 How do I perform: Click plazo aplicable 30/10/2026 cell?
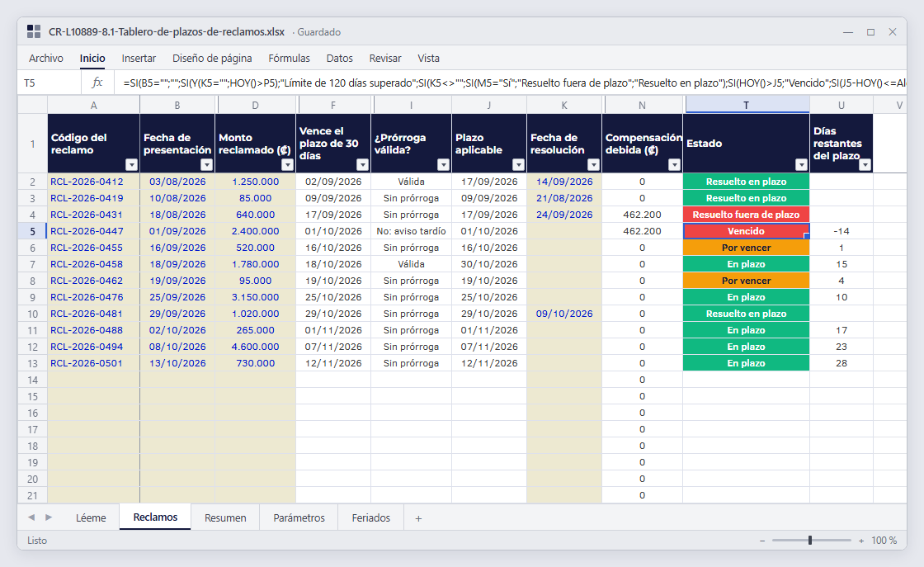489,264
